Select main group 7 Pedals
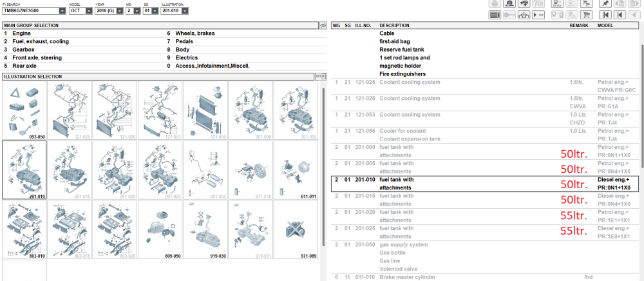Image resolution: width=644 pixels, height=281 pixels. pos(246,41)
